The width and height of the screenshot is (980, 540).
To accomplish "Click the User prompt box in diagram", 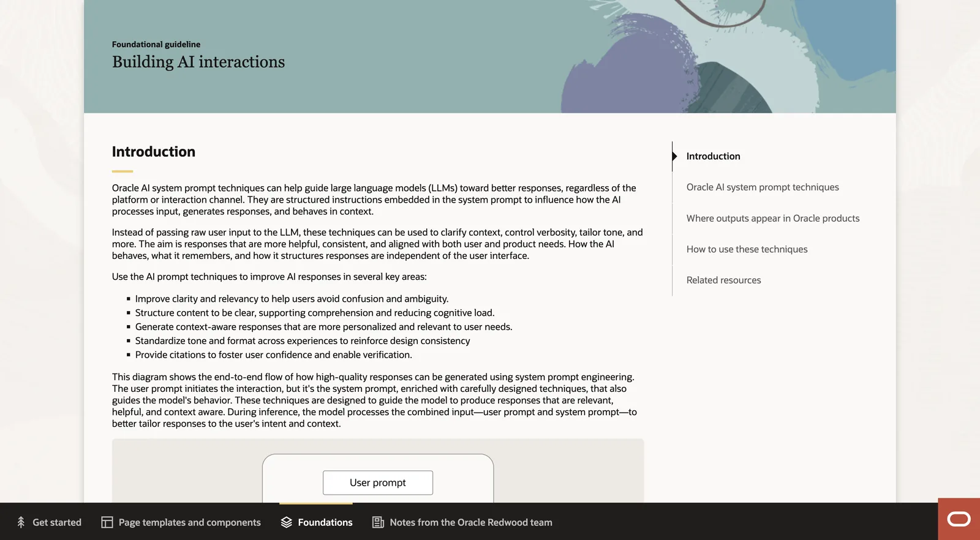I will tap(378, 482).
